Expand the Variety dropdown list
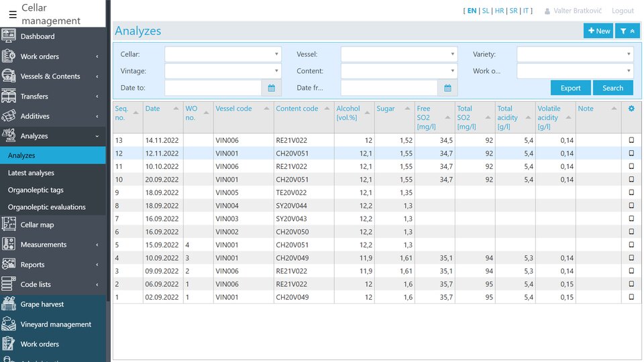The height and width of the screenshot is (362, 644). point(575,54)
